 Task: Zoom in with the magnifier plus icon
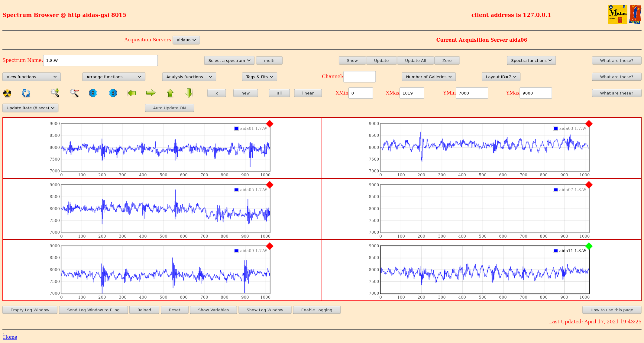(x=55, y=93)
